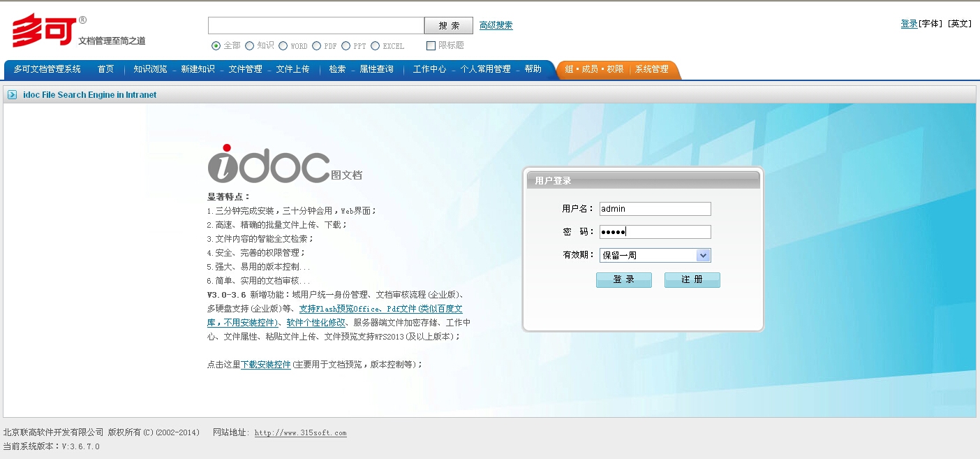Select 文件上传 in the navigation bar
980x459 pixels.
pos(293,69)
